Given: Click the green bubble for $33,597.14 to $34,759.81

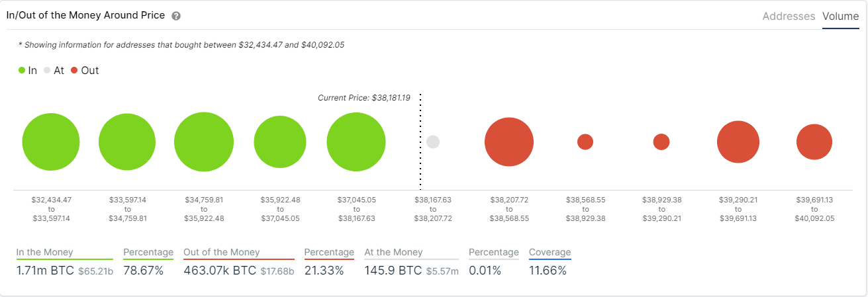Looking at the screenshot, I should click(127, 142).
